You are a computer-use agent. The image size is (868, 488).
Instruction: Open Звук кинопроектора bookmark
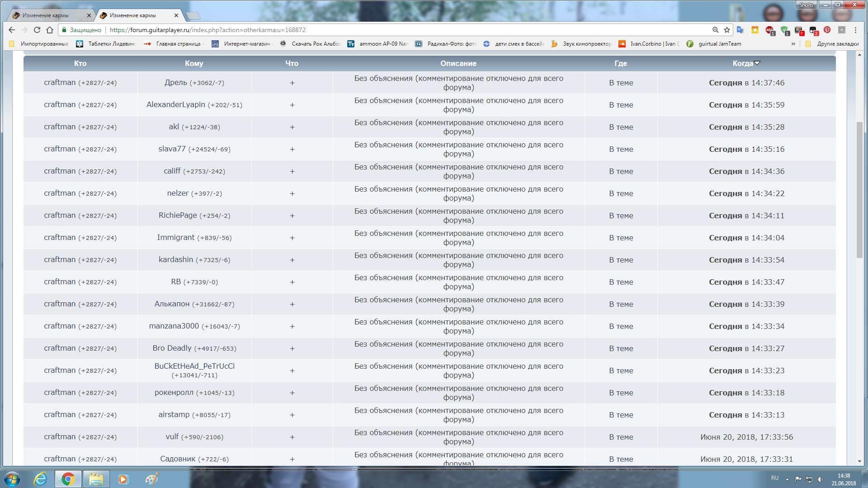point(581,44)
